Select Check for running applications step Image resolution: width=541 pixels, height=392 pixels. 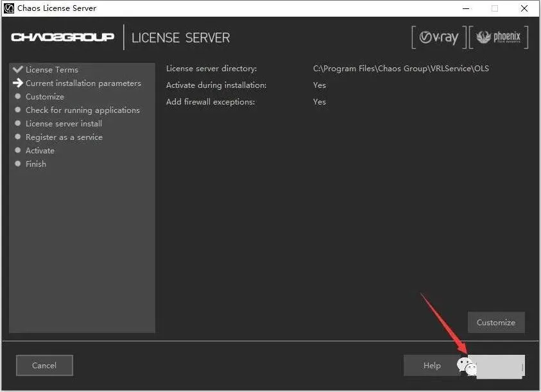[x=82, y=110]
